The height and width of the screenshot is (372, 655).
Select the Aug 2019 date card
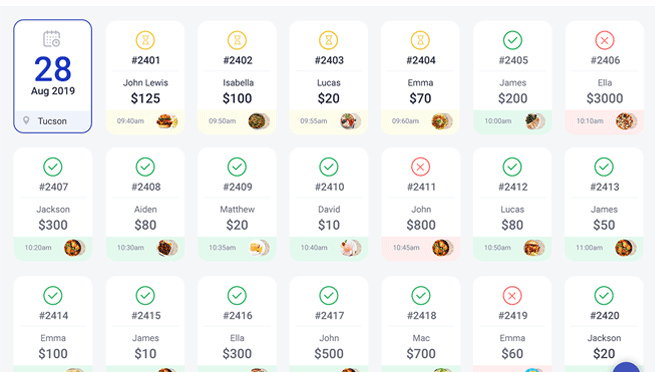(53, 76)
